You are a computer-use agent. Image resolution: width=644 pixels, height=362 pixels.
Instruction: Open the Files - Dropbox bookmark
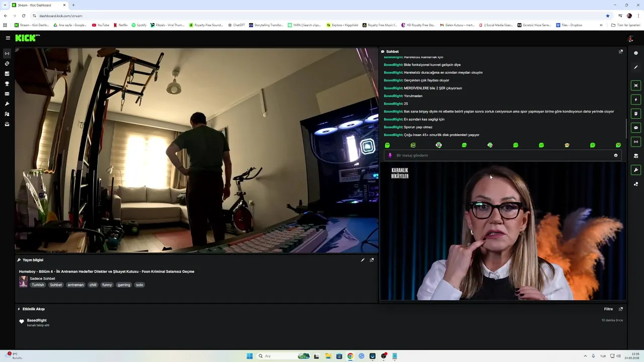(569, 25)
